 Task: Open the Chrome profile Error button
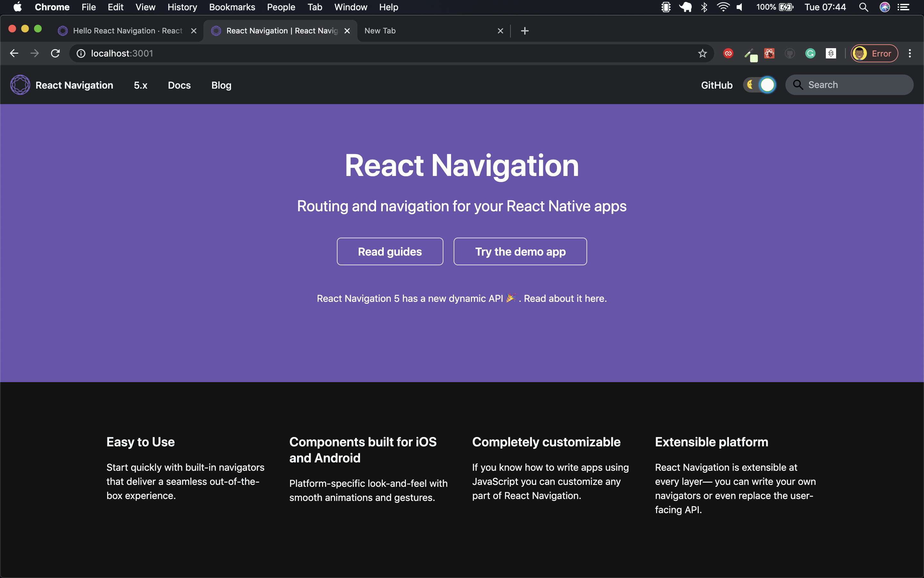coord(874,54)
